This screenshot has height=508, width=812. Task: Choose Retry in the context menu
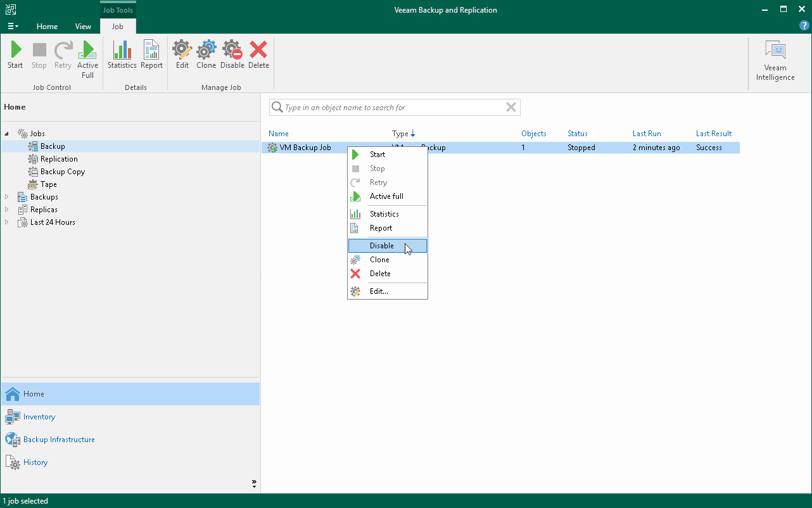388,182
